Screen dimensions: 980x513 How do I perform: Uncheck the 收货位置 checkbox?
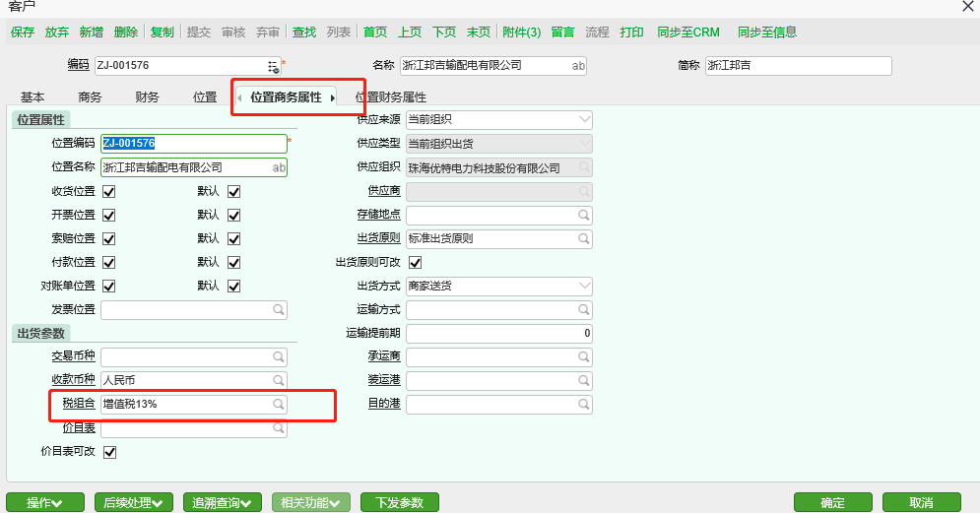pyautogui.click(x=109, y=191)
